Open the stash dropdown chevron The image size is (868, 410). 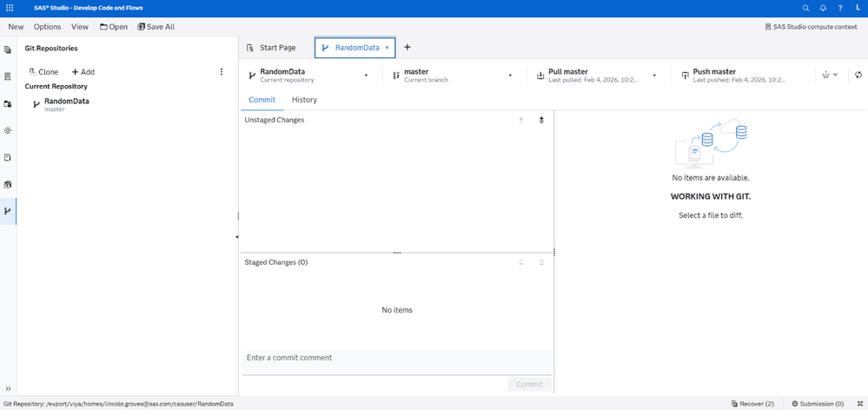pyautogui.click(x=835, y=75)
